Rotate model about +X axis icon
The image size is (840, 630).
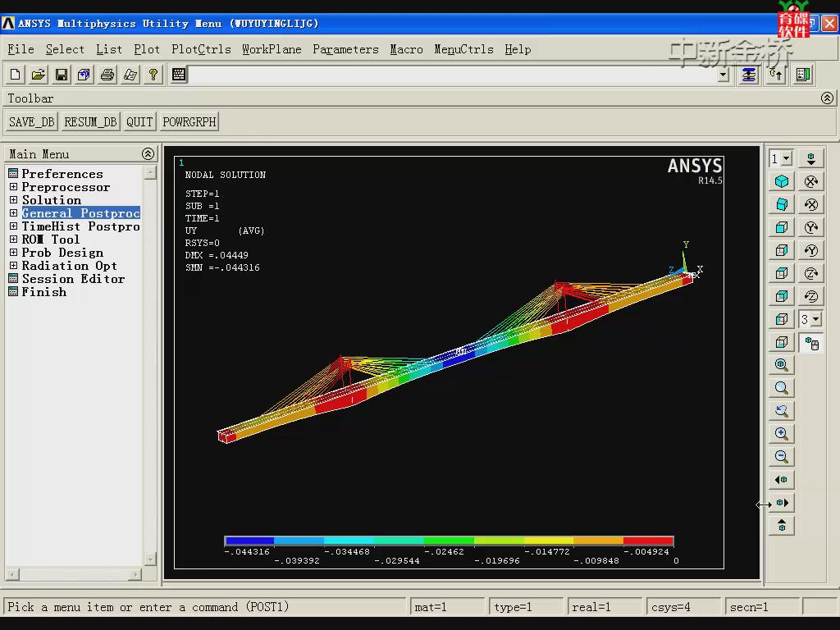(810, 181)
